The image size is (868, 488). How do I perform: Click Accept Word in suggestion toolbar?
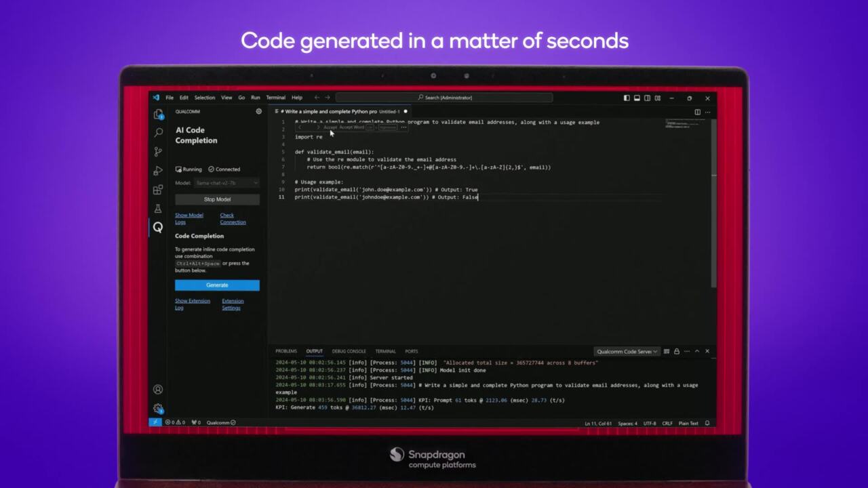coord(352,127)
